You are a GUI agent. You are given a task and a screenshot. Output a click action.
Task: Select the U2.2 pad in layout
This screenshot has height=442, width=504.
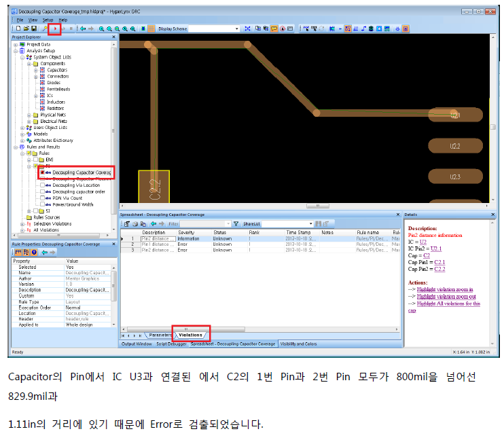[455, 146]
